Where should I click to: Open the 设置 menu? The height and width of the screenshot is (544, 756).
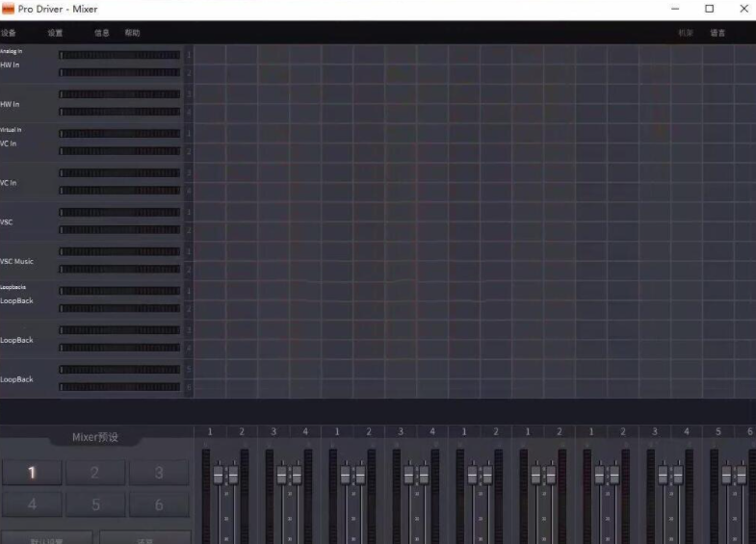click(x=55, y=33)
